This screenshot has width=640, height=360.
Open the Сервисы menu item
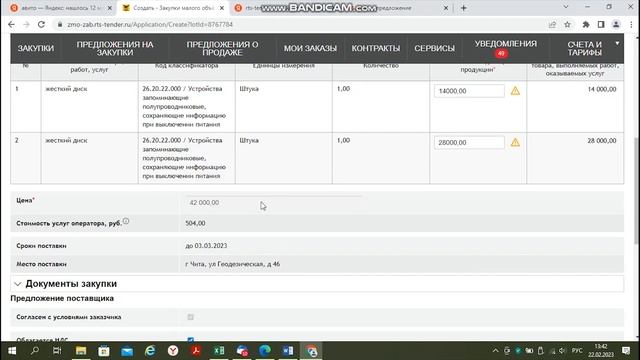point(434,48)
